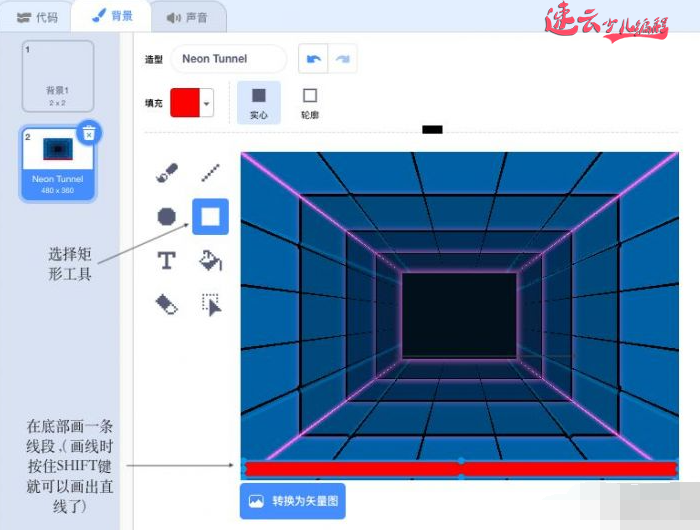700x530 pixels.
Task: Open the fill color dropdown arrow
Action: tap(207, 103)
